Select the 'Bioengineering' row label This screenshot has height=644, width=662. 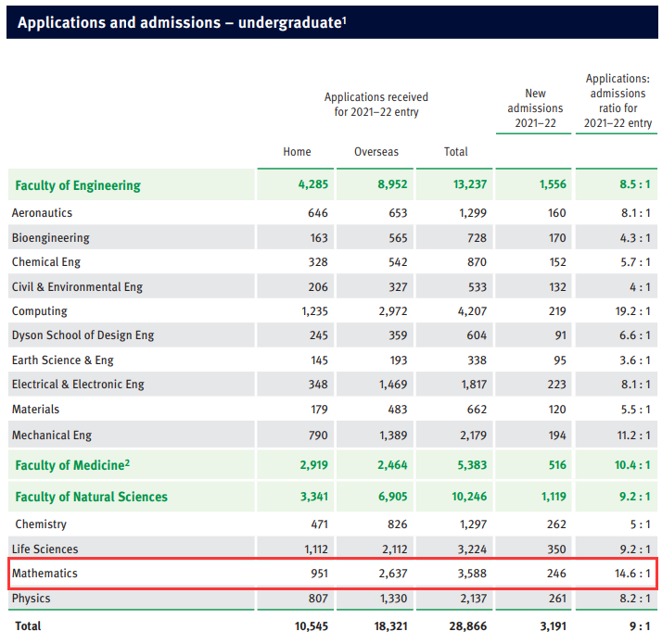51,238
